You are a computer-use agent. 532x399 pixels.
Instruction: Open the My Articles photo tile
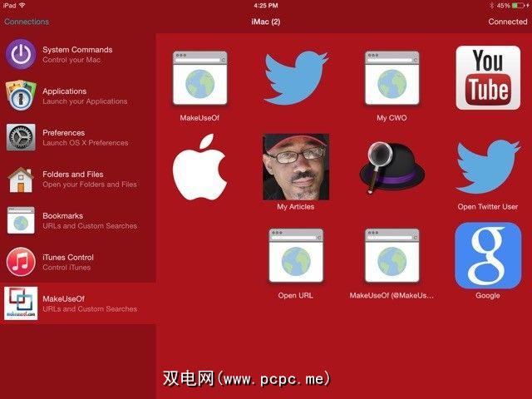tap(296, 167)
